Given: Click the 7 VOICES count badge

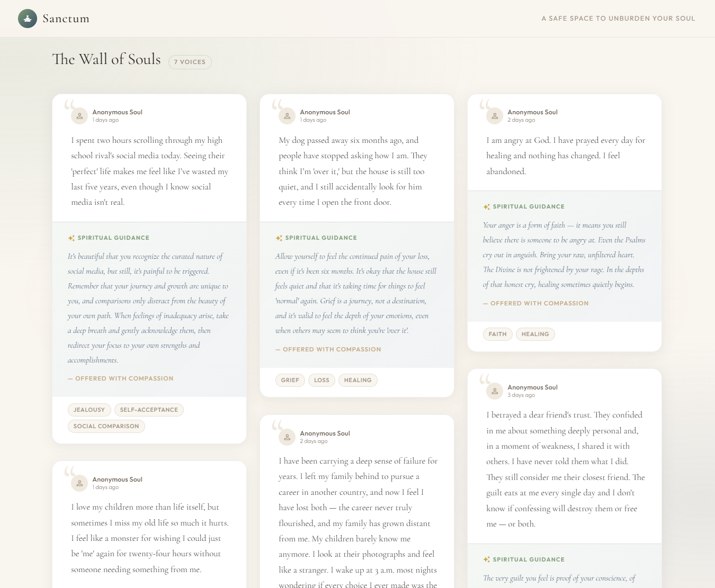Looking at the screenshot, I should click(190, 62).
